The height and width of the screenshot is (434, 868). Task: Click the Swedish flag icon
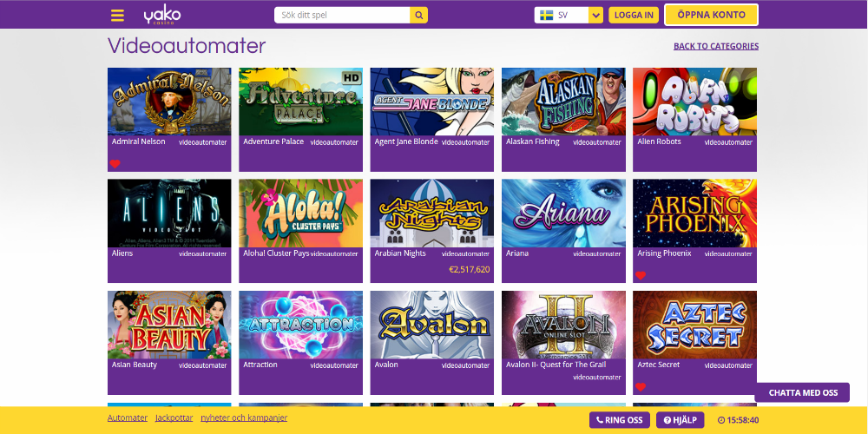pos(546,16)
